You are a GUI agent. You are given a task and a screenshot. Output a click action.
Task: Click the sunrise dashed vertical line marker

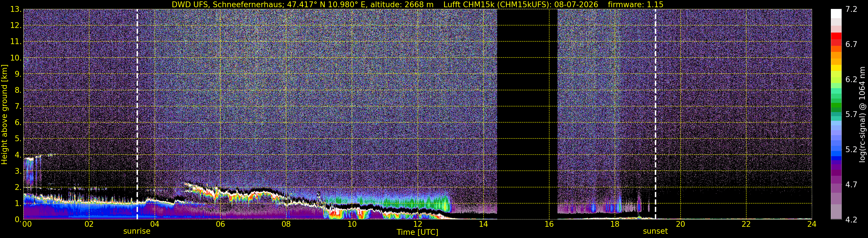click(x=137, y=114)
